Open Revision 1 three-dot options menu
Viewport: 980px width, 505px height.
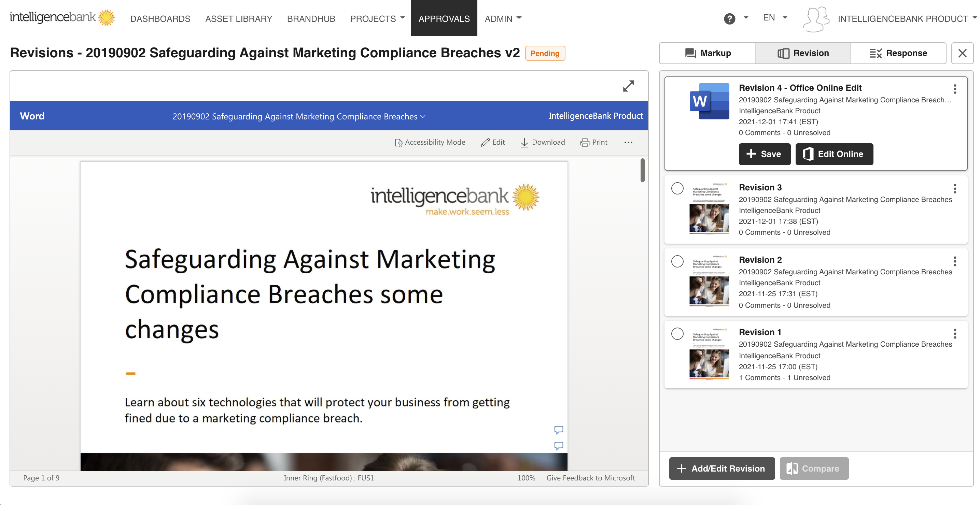(954, 333)
